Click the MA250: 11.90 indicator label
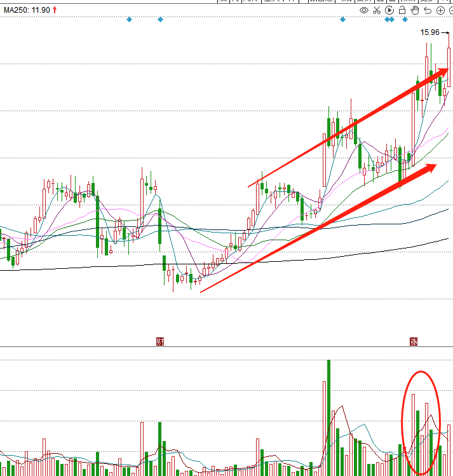Viewport: 453px width, 476px height. pos(27,10)
